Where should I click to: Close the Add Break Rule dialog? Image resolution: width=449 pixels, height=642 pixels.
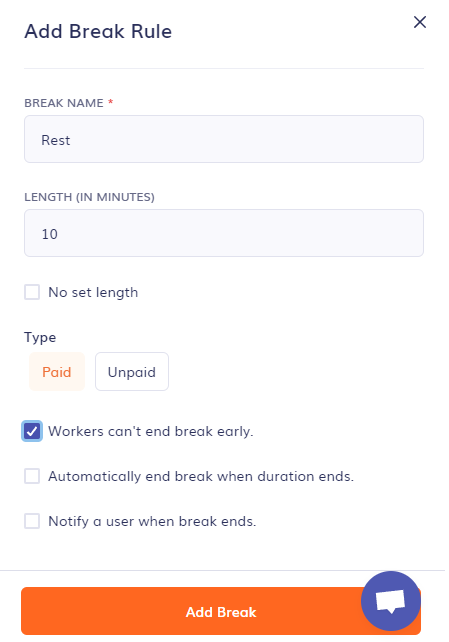click(420, 22)
